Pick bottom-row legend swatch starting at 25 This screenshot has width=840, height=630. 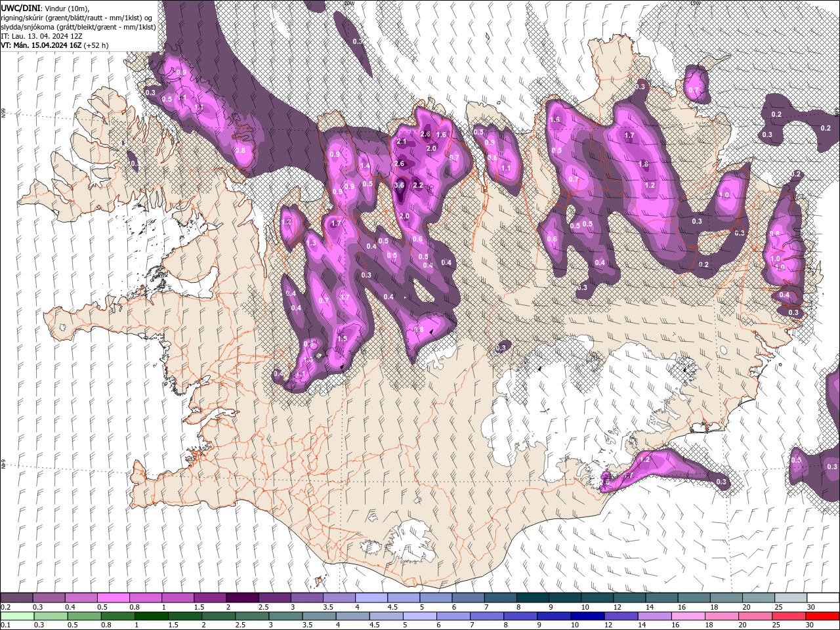(x=789, y=616)
